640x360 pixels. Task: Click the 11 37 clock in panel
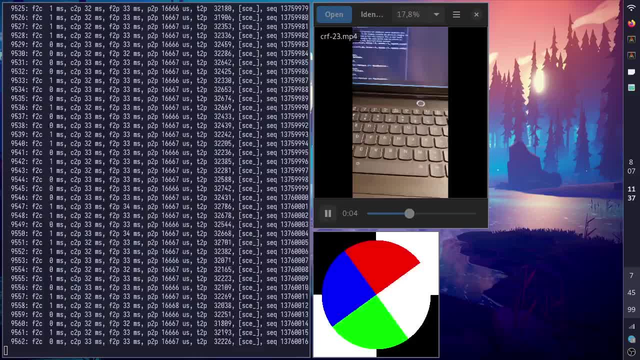coord(631,193)
